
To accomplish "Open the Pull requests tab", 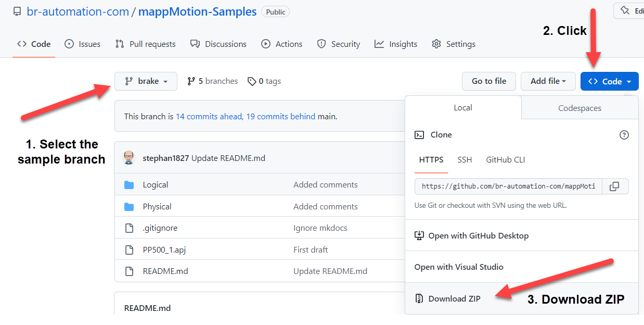I will tap(145, 44).
